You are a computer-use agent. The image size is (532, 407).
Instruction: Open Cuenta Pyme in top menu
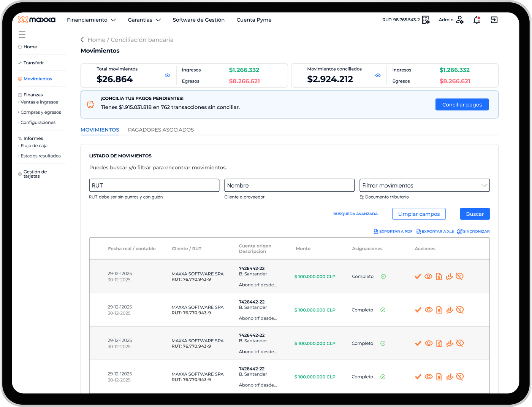254,20
